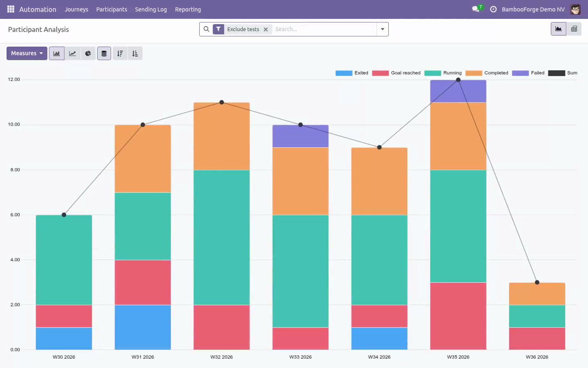
Task: Open the user avatar menu
Action: coord(575,9)
